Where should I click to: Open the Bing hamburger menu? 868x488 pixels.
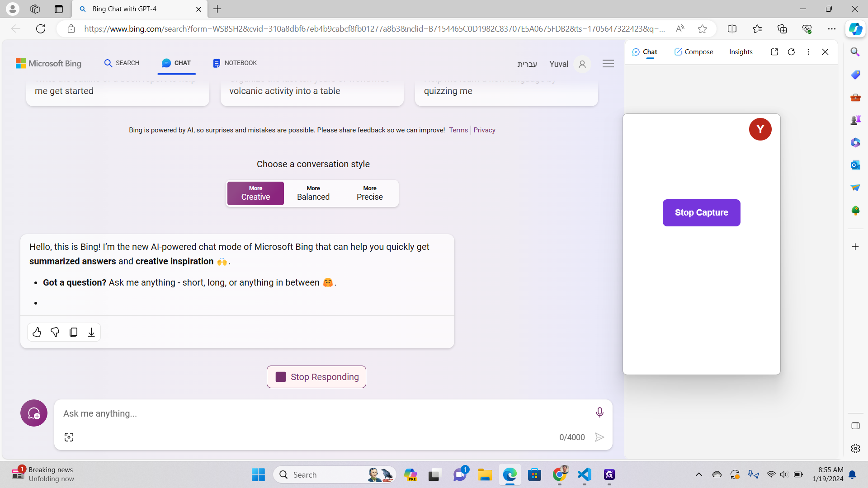point(608,64)
